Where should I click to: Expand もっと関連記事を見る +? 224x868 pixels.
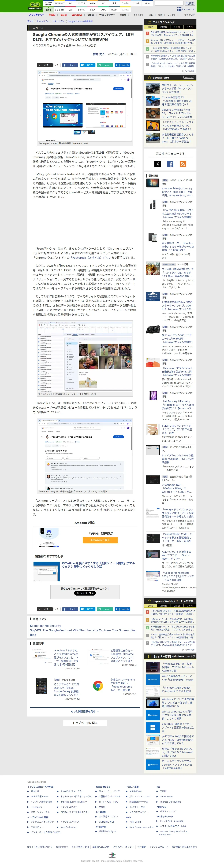85,711
